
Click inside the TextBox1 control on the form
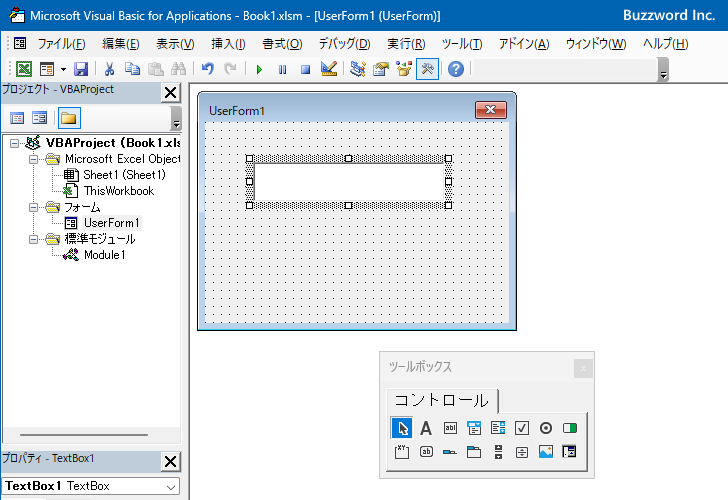coord(349,182)
